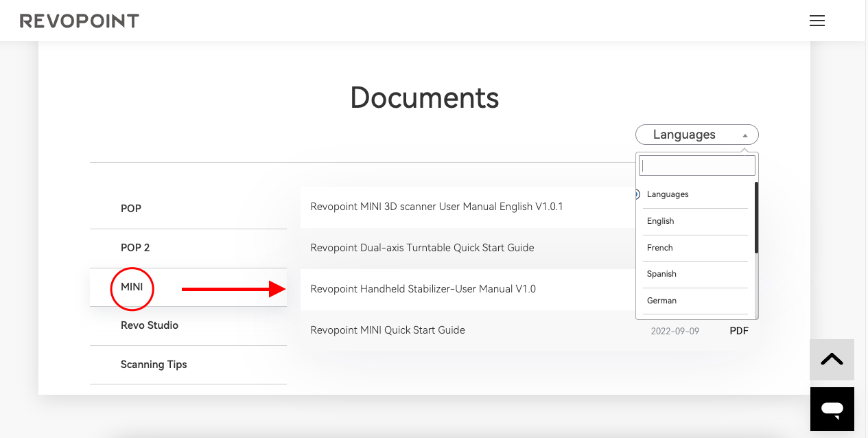868x438 pixels.
Task: Open Dual-axis Turntable Quick Start Guide
Action: point(422,248)
